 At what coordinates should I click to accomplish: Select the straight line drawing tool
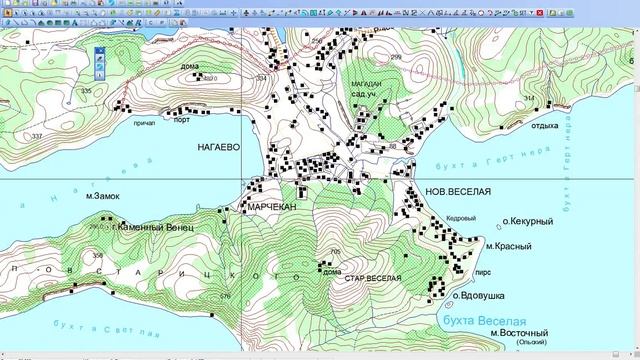click(16, 23)
